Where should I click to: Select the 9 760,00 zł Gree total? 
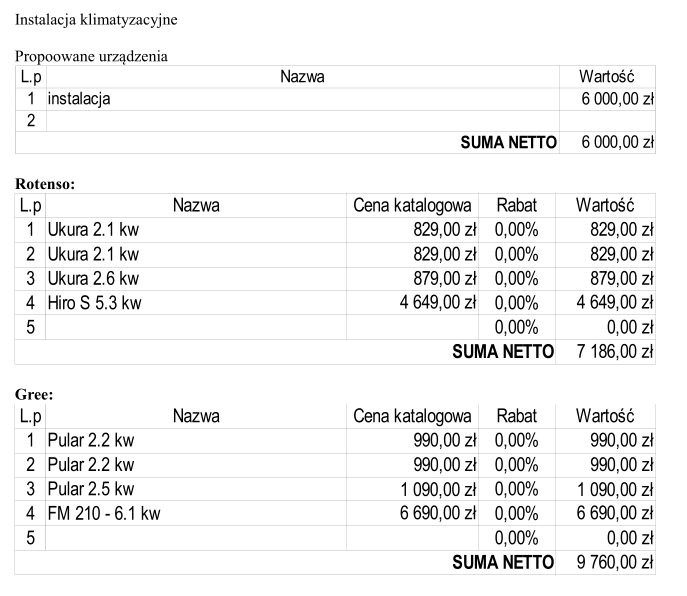click(x=615, y=562)
